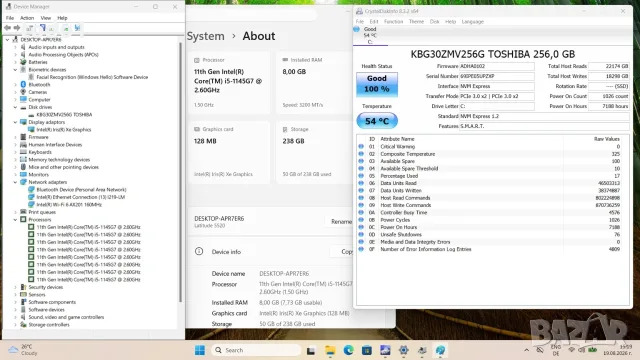Image resolution: width=640 pixels, height=360 pixels.
Task: Expand the Keyboards category
Action: (16, 152)
